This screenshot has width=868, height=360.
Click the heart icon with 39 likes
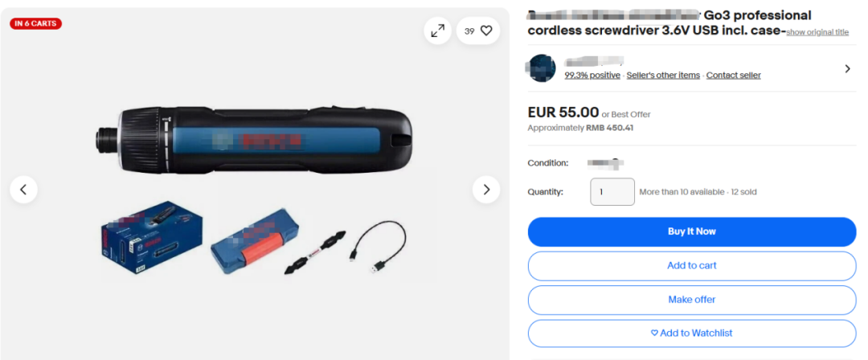(x=478, y=31)
